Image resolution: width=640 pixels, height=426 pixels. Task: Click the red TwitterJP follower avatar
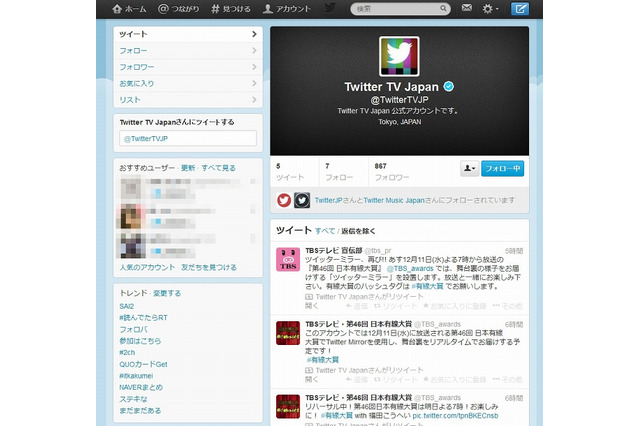pos(284,199)
